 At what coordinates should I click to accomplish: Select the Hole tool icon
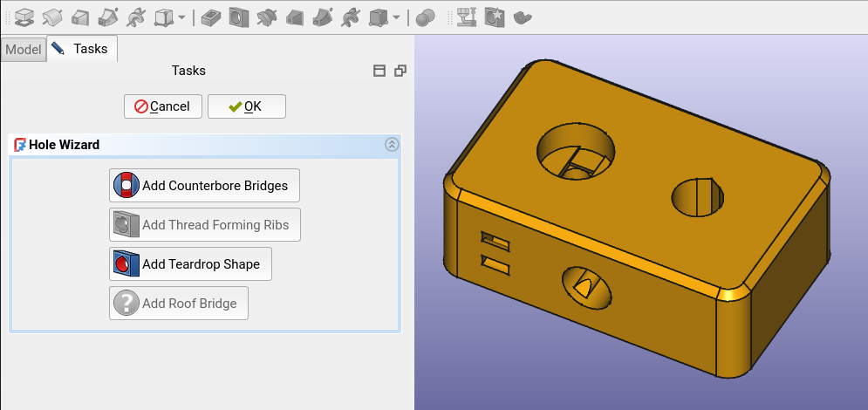click(x=238, y=17)
